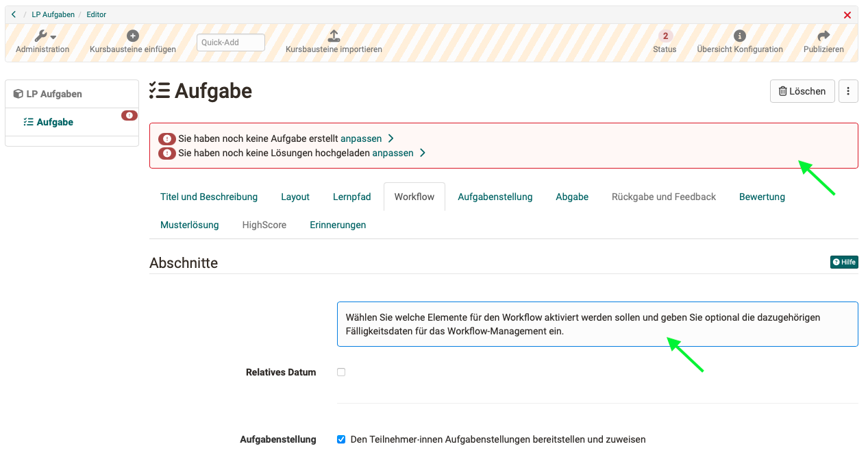
Task: Switch to the Bewertung tab
Action: coord(762,197)
